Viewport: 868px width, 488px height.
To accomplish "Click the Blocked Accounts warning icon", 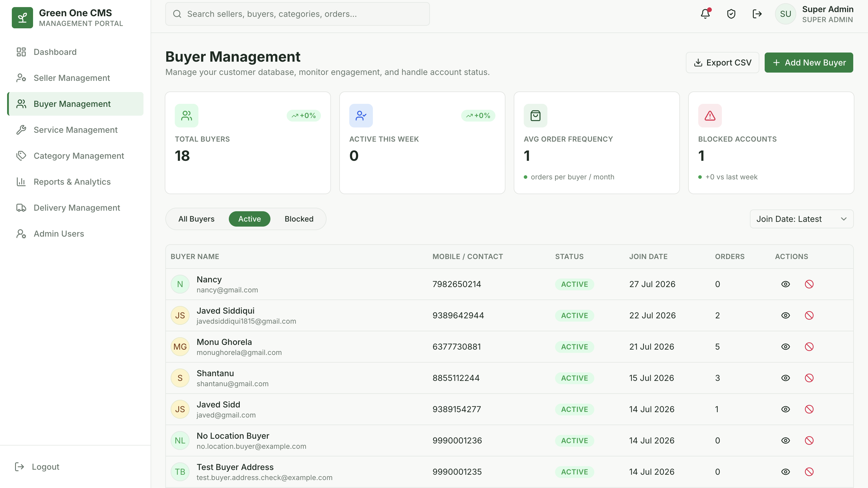I will [710, 116].
